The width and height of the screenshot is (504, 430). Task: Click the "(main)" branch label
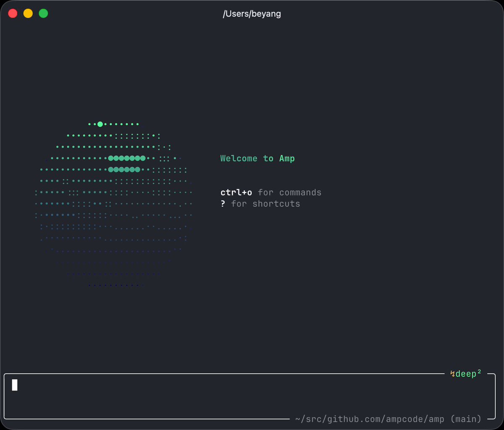tap(465, 419)
